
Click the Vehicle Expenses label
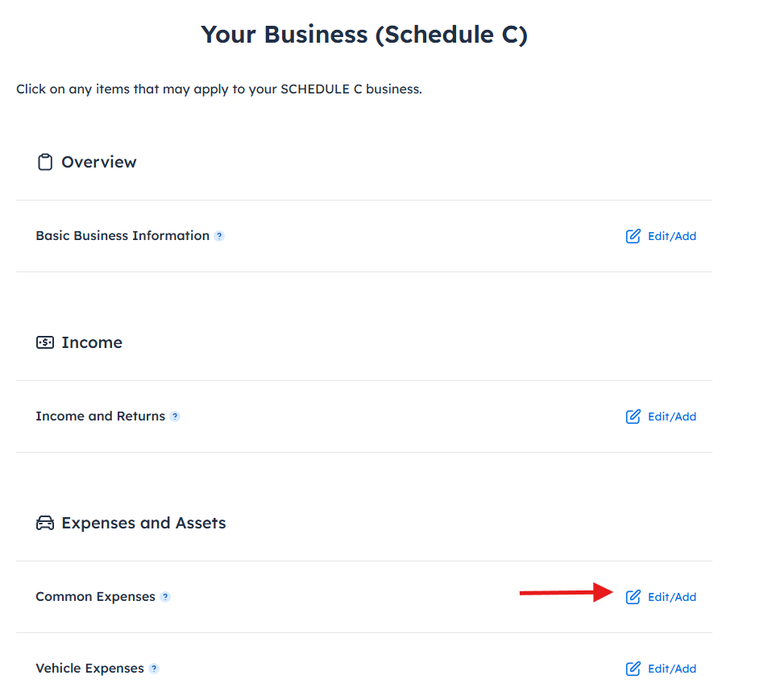tap(90, 668)
